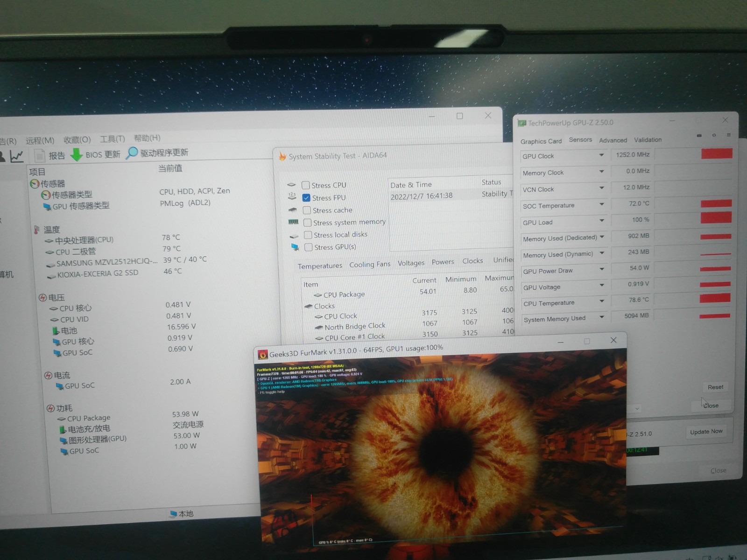Click the GPU-Z refresh icon
The height and width of the screenshot is (560, 747).
pos(714,135)
